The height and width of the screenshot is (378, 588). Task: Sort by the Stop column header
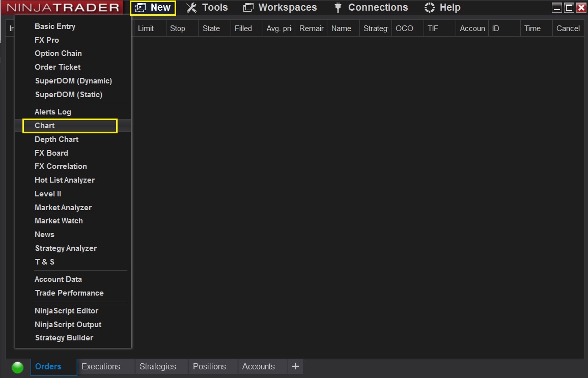(x=182, y=28)
